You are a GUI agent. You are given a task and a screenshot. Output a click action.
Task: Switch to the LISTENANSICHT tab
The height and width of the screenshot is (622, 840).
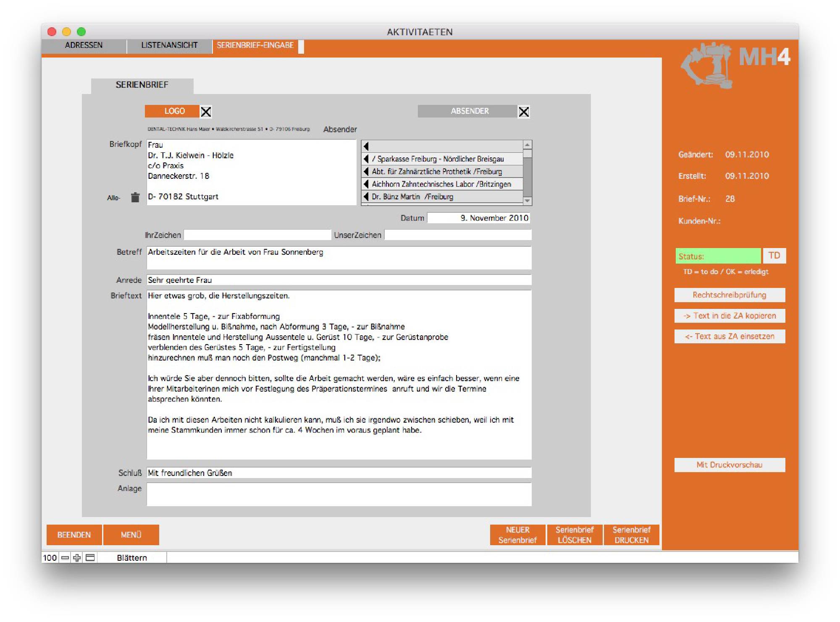point(169,45)
